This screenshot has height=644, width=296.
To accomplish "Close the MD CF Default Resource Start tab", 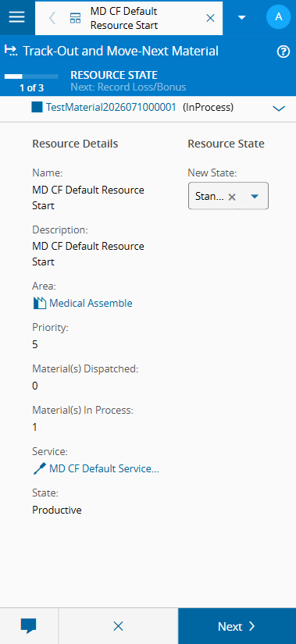I will (211, 18).
